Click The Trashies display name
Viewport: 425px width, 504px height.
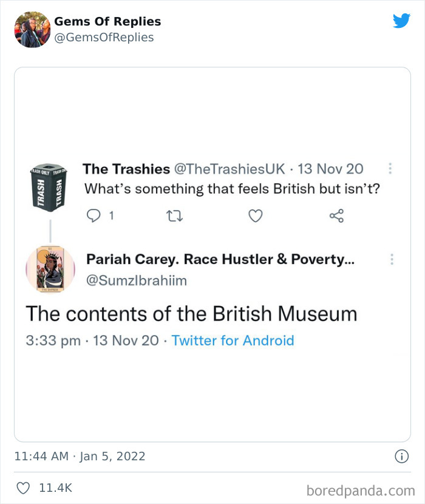coord(126,169)
